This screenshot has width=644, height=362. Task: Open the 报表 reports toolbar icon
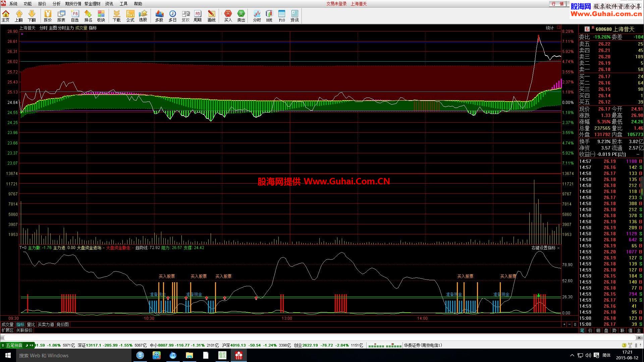click(x=61, y=16)
